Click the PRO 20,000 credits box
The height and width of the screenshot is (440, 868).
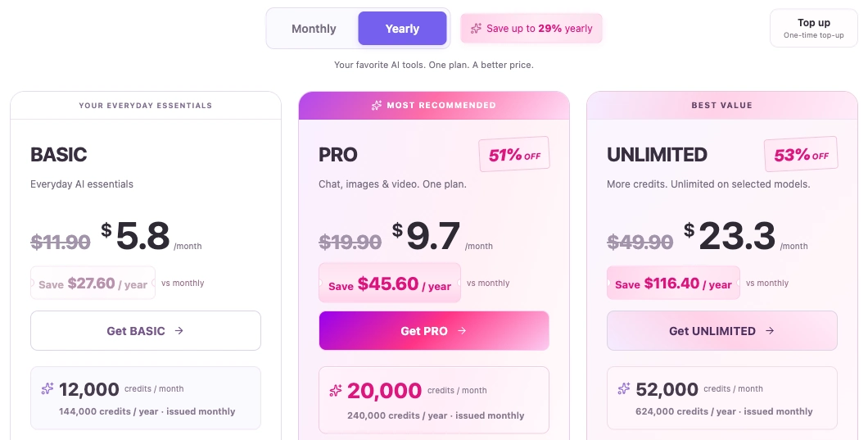click(434, 400)
